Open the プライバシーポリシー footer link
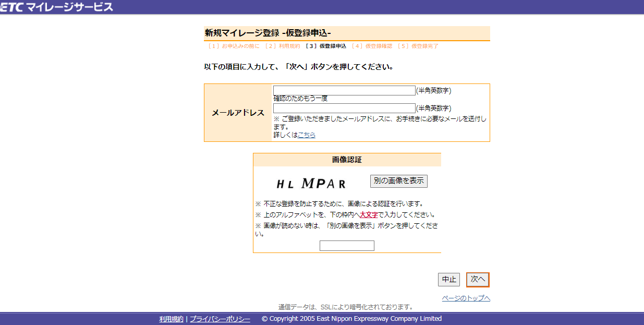Image resolution: width=644 pixels, height=325 pixels. pyautogui.click(x=220, y=319)
